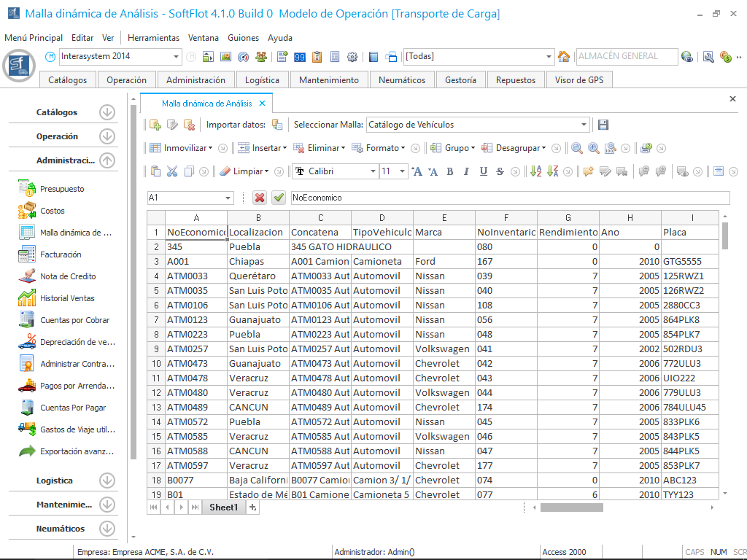Open the Calibri font dropdown

click(373, 171)
